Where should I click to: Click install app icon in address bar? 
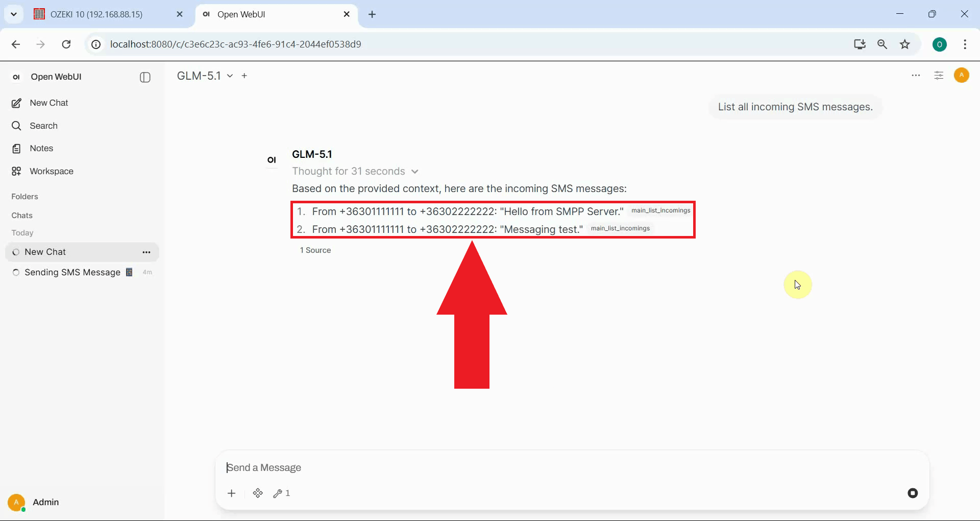pyautogui.click(x=860, y=44)
